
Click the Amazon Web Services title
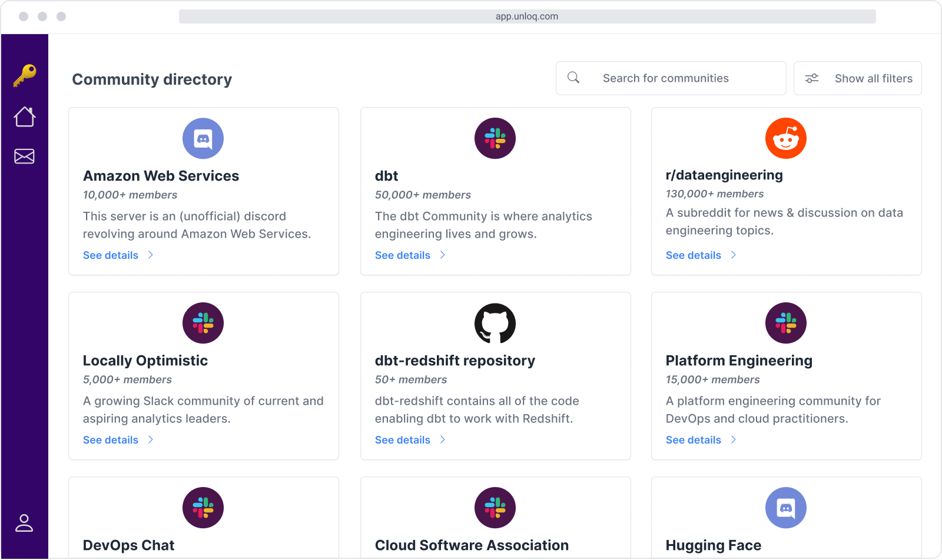click(161, 176)
